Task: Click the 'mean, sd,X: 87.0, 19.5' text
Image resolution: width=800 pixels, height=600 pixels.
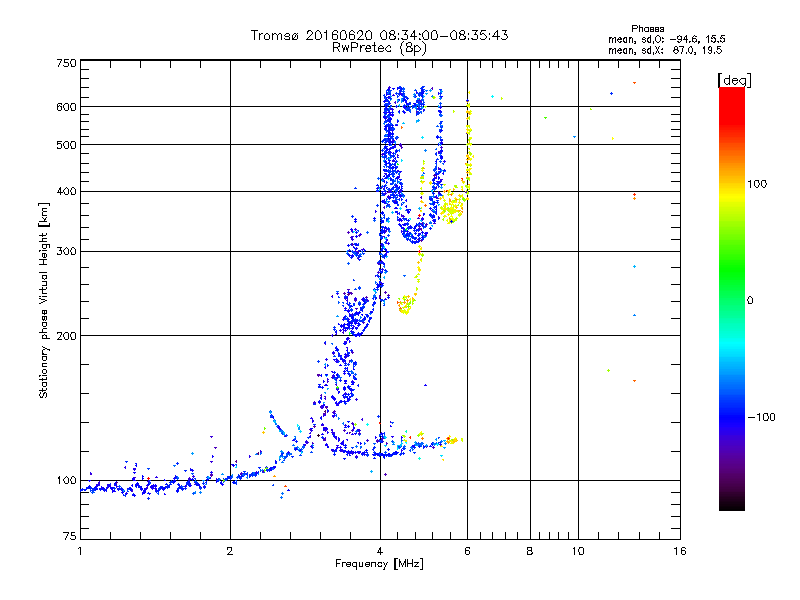Action: 665,50
